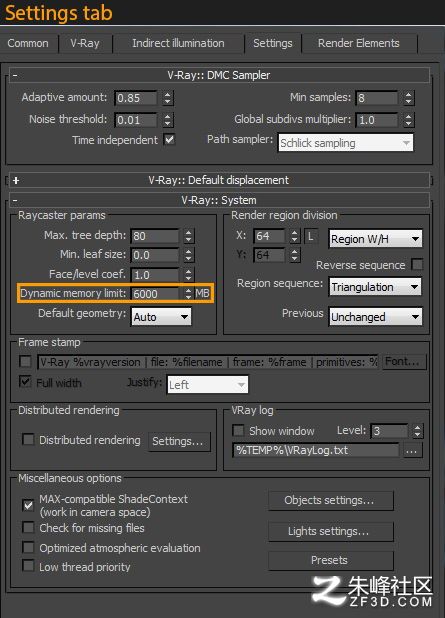Screen dimensions: 445x618
Task: Toggle the L lock button
Action: point(311,236)
